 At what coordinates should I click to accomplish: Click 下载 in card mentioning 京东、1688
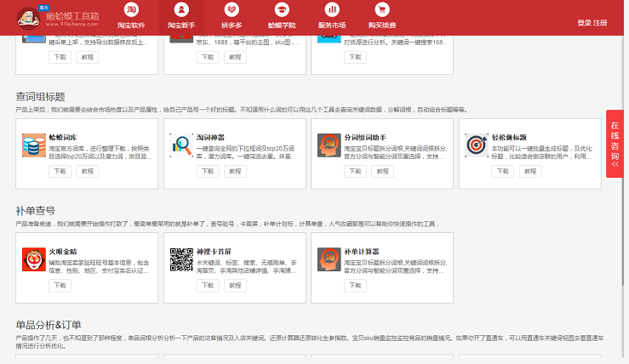pyautogui.click(x=208, y=57)
